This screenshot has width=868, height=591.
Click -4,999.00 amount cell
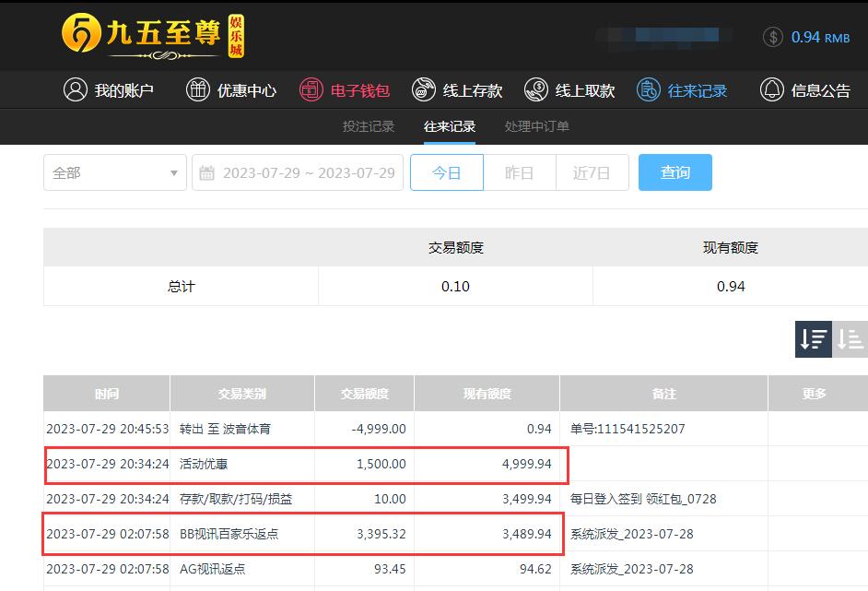[x=379, y=429]
